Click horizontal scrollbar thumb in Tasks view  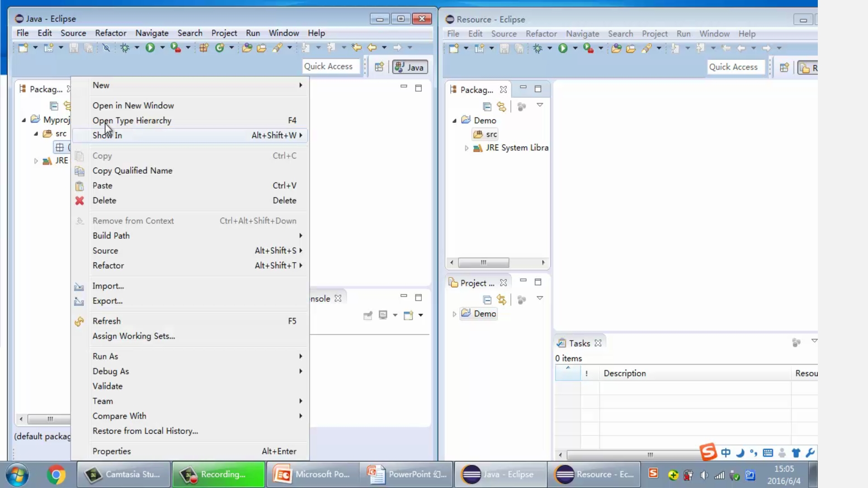tap(650, 455)
